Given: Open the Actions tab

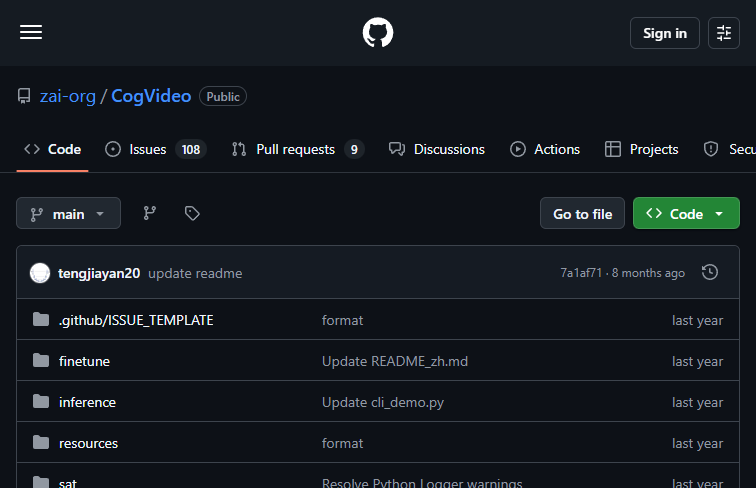Looking at the screenshot, I should point(545,149).
